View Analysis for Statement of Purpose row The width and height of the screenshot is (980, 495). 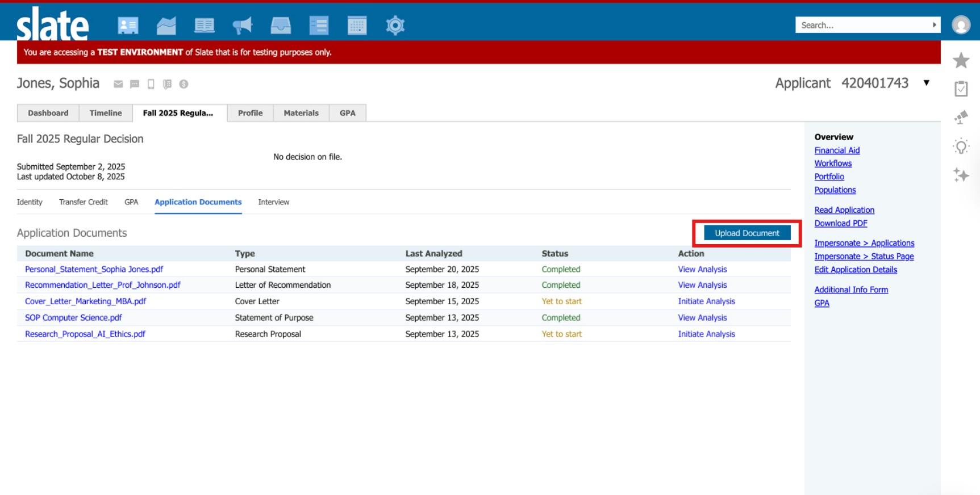(x=702, y=318)
